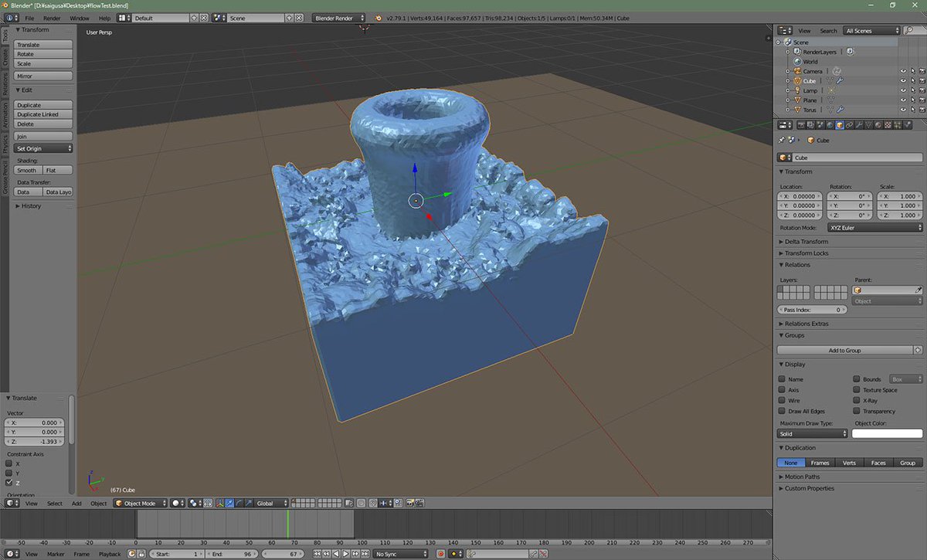Image resolution: width=927 pixels, height=560 pixels.
Task: Hide the Torus with its eye icon
Action: (903, 110)
